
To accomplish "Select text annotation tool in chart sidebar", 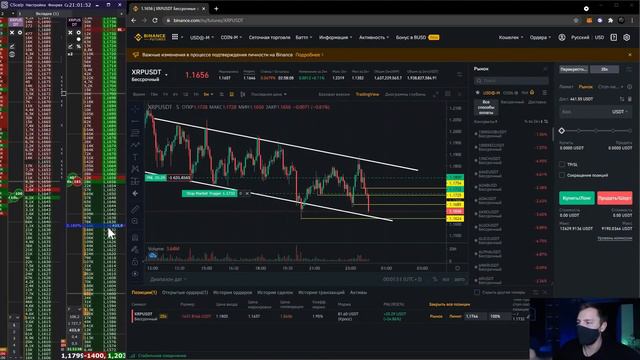I will (135, 157).
